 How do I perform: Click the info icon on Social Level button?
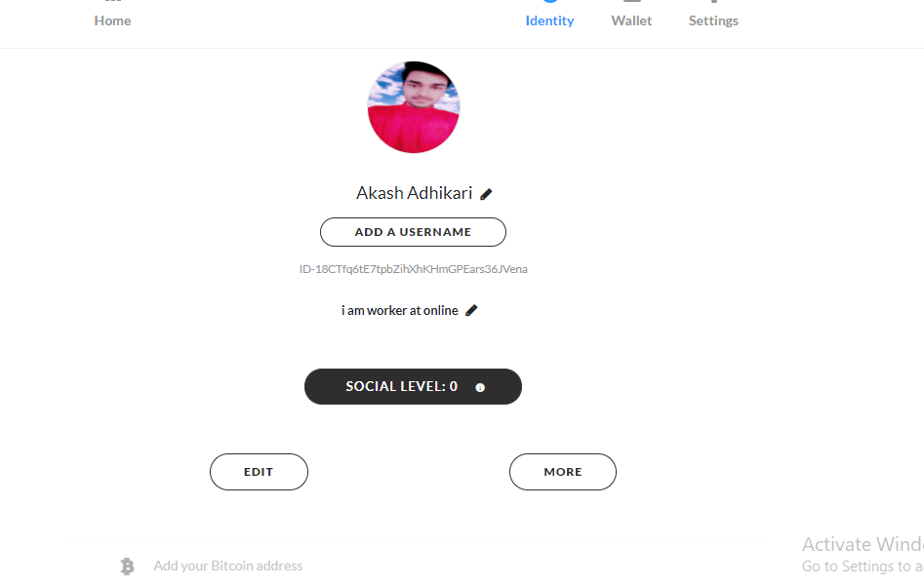480,387
